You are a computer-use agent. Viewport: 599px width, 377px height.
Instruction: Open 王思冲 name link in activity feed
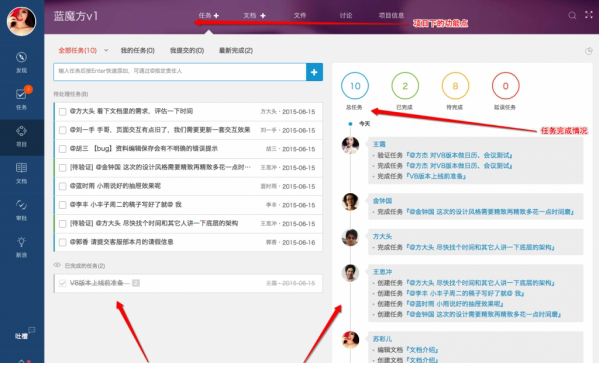[382, 272]
